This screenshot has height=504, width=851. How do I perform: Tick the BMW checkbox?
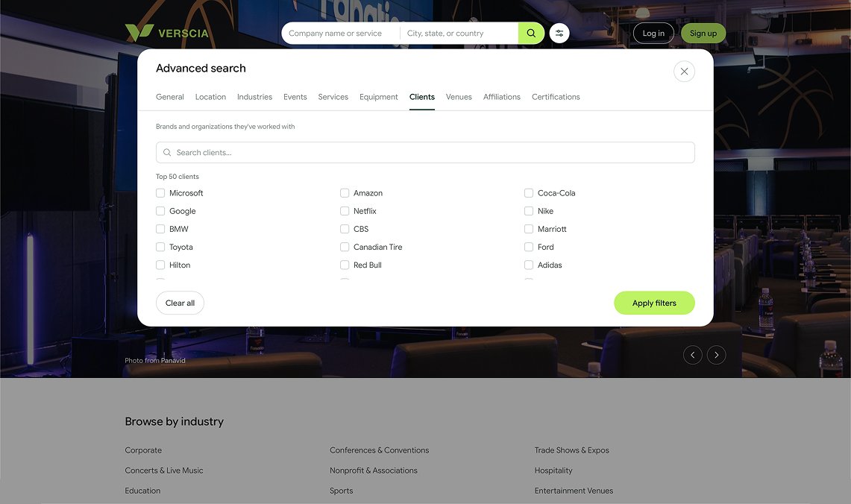pyautogui.click(x=160, y=229)
